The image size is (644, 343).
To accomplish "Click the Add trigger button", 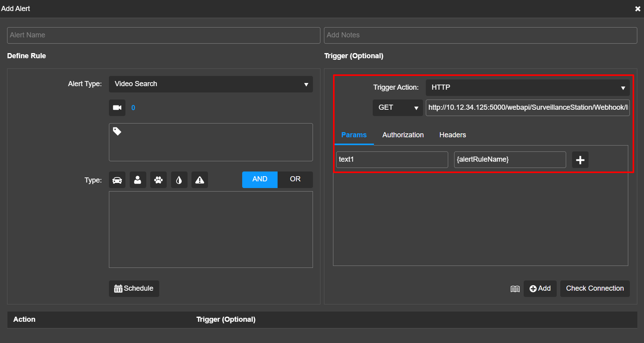I will pyautogui.click(x=540, y=289).
